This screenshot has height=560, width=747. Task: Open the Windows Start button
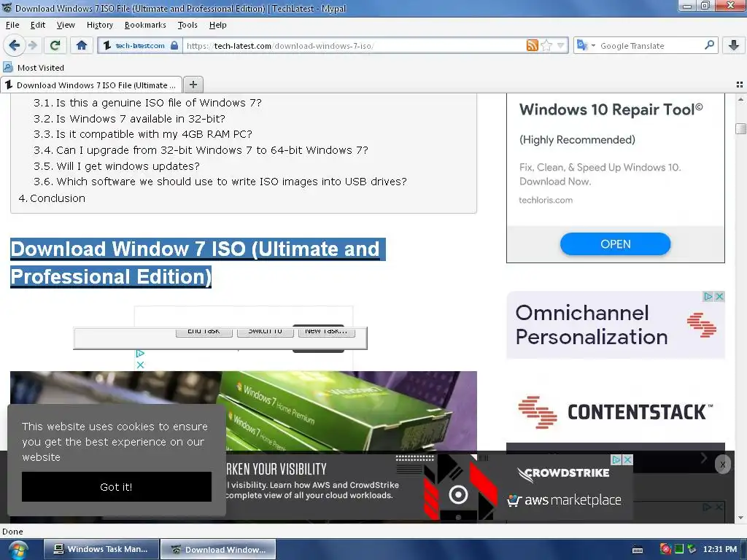(17, 550)
